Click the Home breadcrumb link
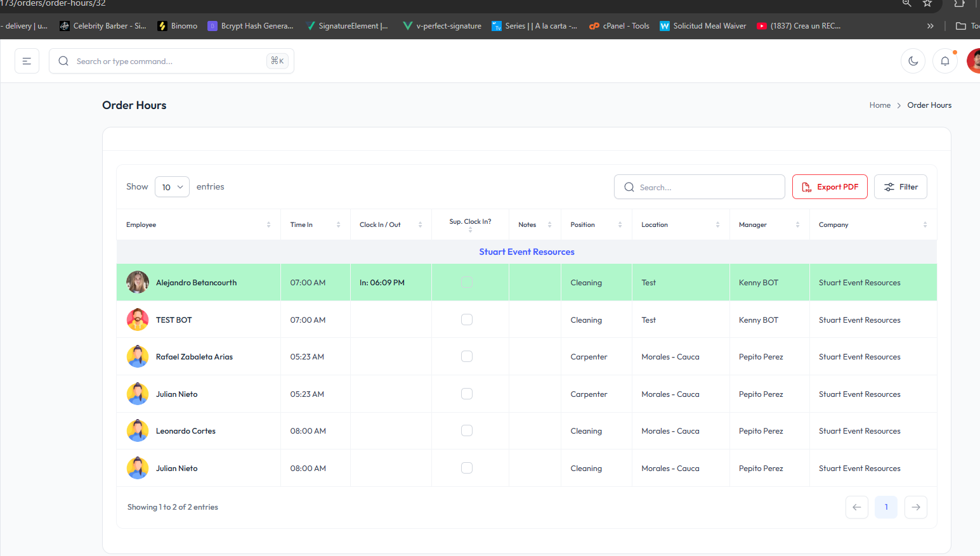980x556 pixels. tap(880, 105)
